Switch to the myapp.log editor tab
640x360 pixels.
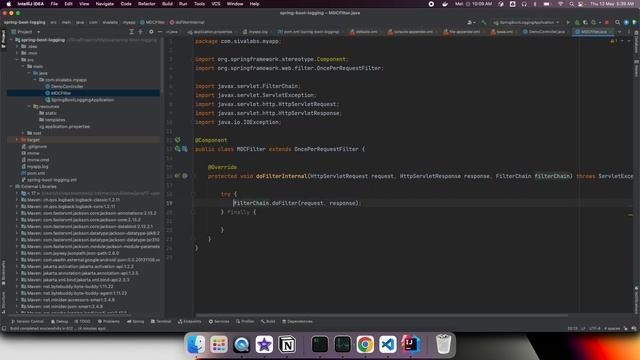pyautogui.click(x=256, y=31)
